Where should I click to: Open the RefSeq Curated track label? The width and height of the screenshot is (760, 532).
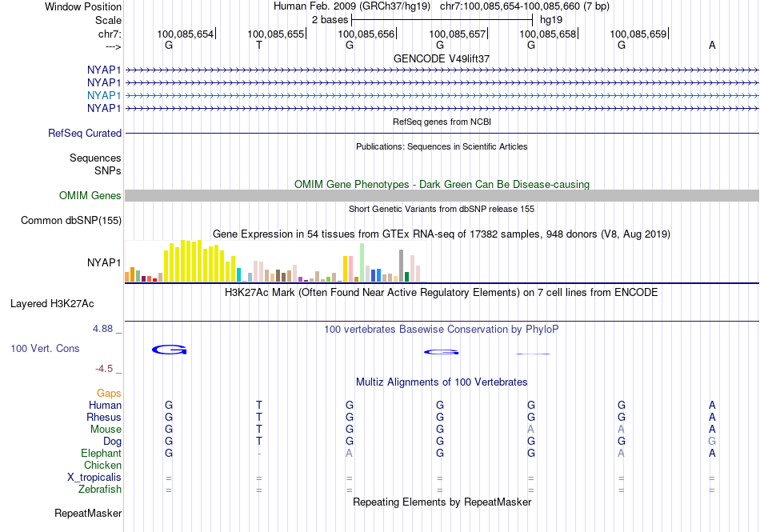tap(84, 134)
